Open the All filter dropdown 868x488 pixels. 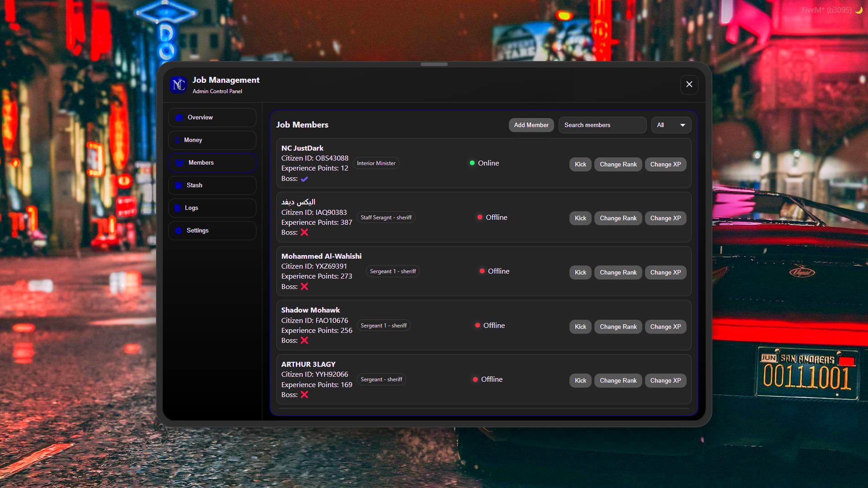pos(671,125)
